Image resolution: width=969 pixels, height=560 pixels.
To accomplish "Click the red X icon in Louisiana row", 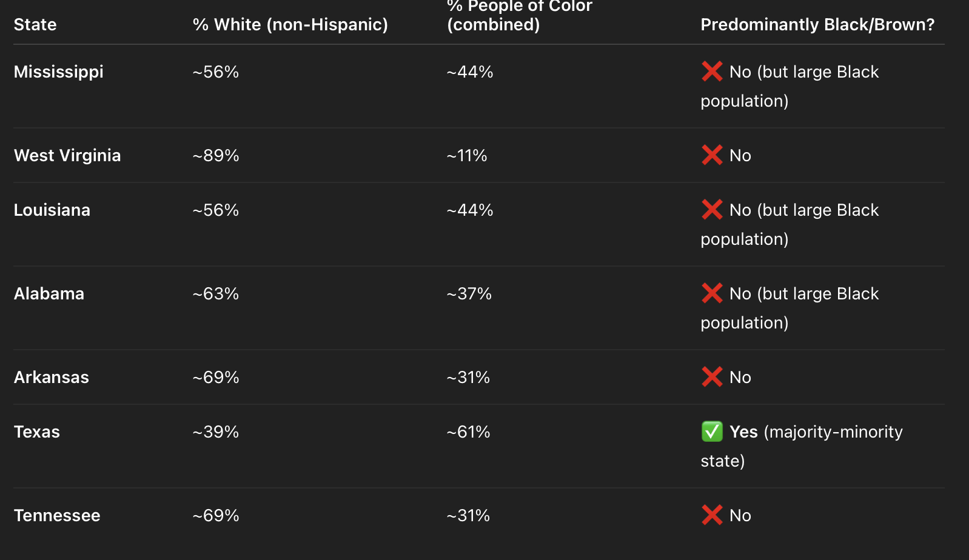I will (712, 210).
